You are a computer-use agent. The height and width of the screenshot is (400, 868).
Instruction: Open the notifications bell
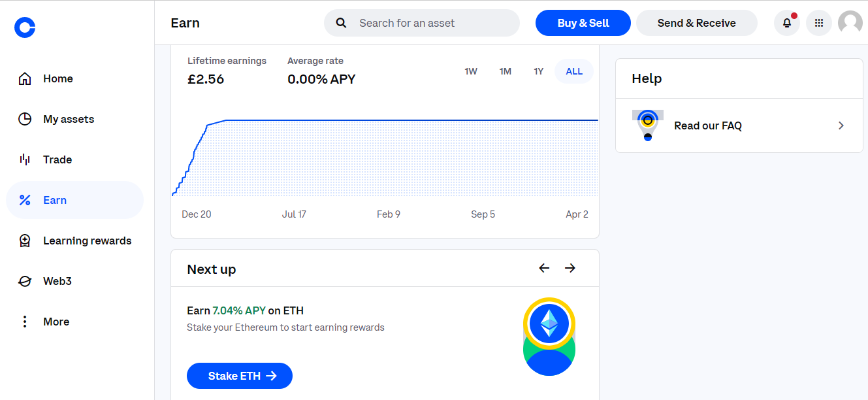coord(786,22)
